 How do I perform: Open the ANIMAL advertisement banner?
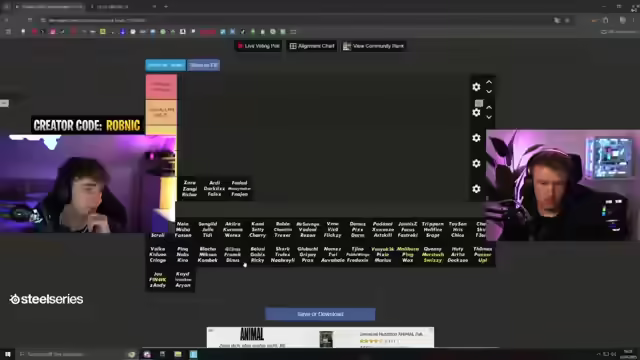(320, 338)
